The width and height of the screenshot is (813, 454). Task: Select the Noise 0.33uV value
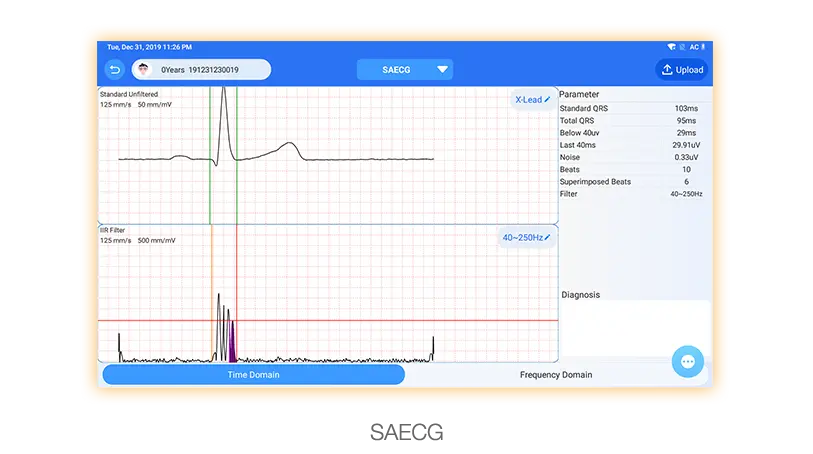686,157
